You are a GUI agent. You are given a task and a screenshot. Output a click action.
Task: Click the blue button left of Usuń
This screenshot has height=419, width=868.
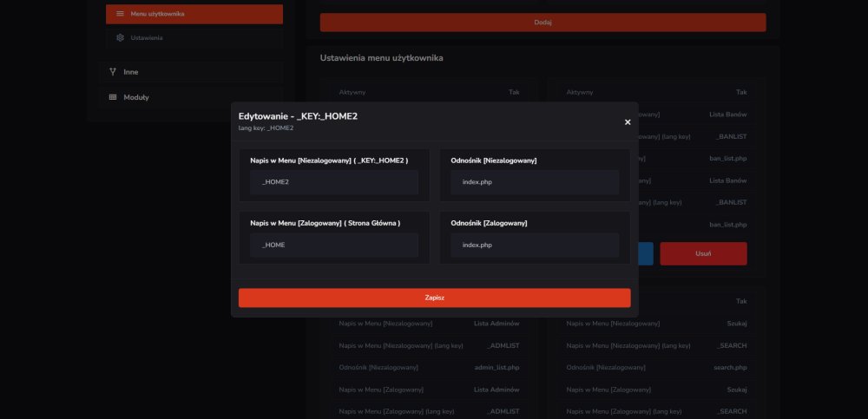(646, 253)
